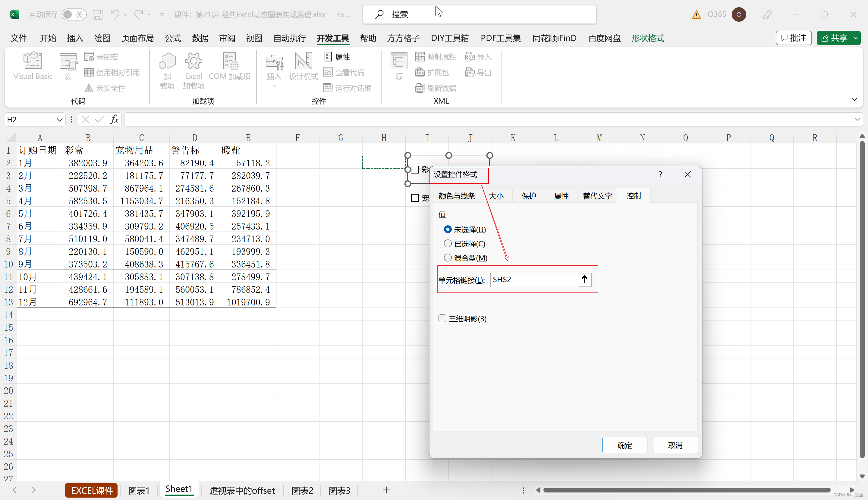Image resolution: width=868 pixels, height=500 pixels.
Task: Open the File (文件) menu
Action: point(19,38)
